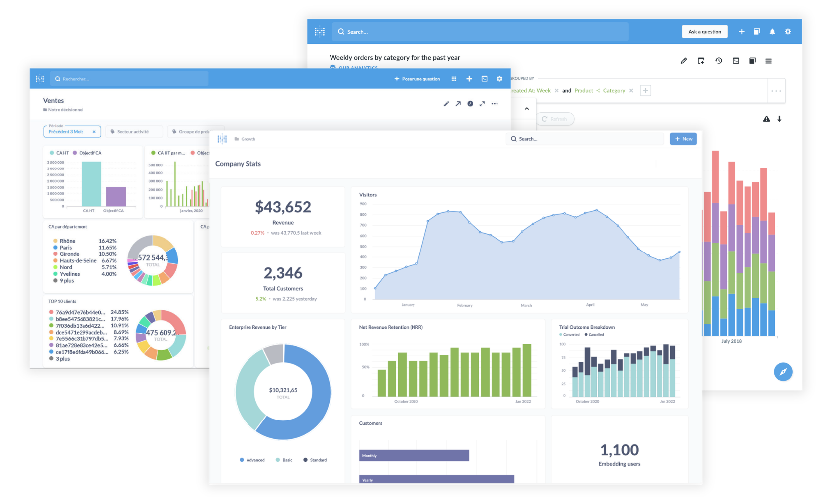Open the ellipsis menu on Ventes dashboard
Image resolution: width=828 pixels, height=504 pixels.
(495, 104)
